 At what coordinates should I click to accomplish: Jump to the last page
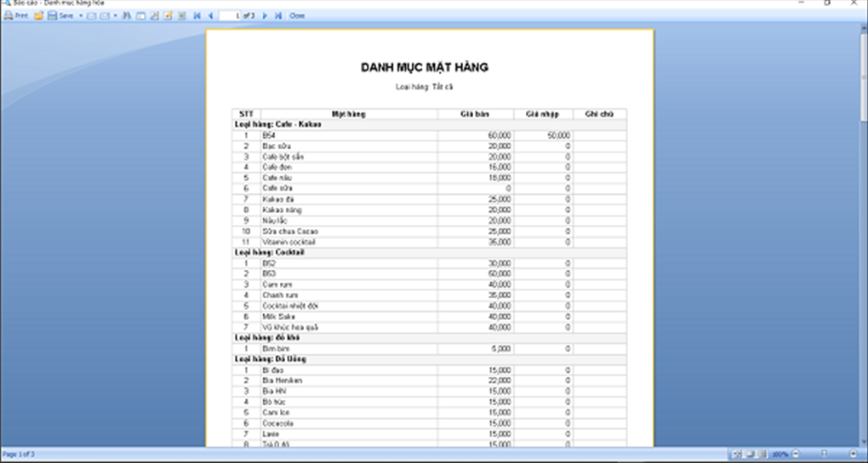click(x=277, y=16)
